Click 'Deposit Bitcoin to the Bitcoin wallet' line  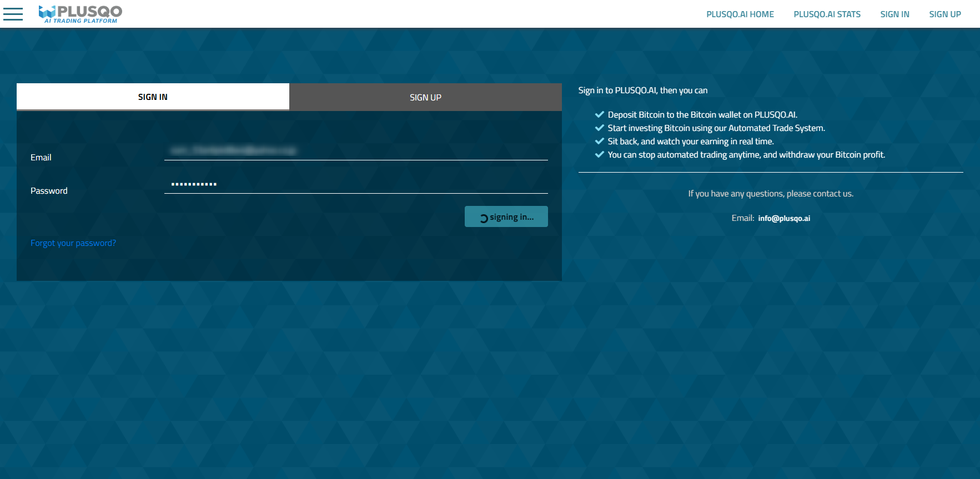[702, 115]
